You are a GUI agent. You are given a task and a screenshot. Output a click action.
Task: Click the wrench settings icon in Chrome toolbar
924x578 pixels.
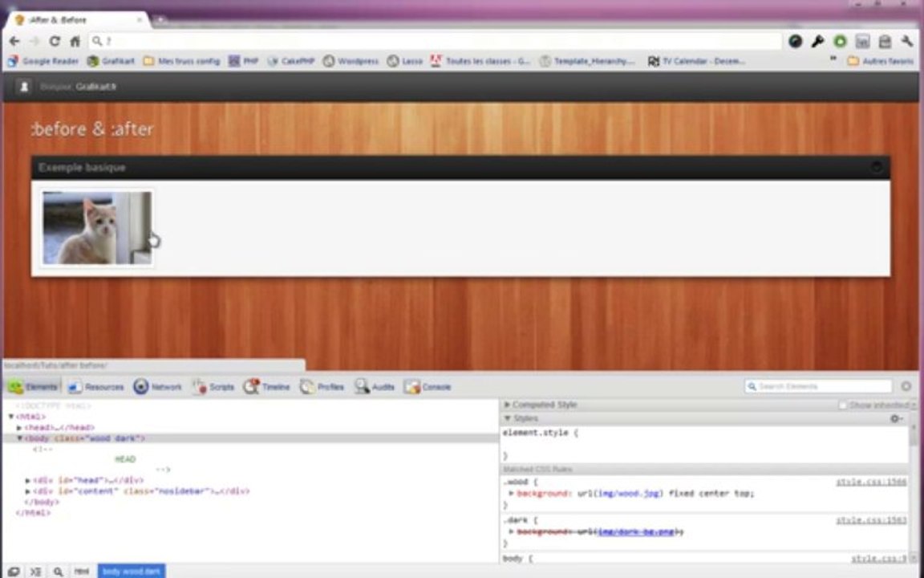(x=907, y=41)
